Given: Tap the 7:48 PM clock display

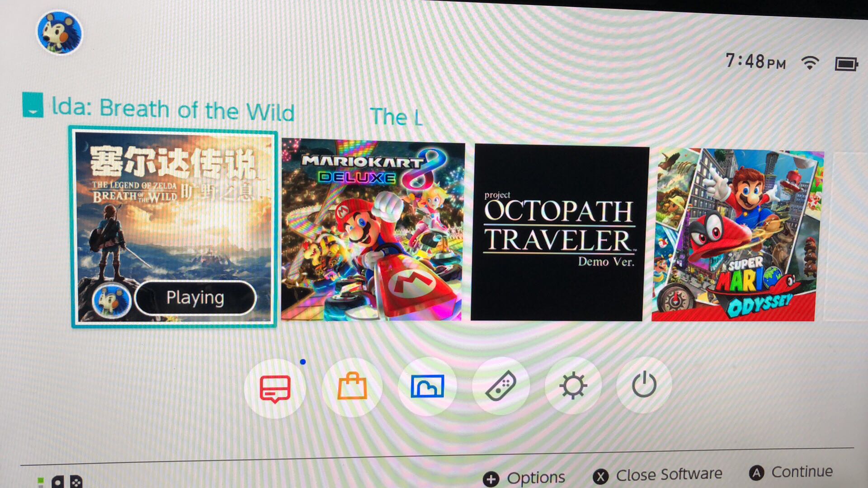Looking at the screenshot, I should [x=755, y=61].
